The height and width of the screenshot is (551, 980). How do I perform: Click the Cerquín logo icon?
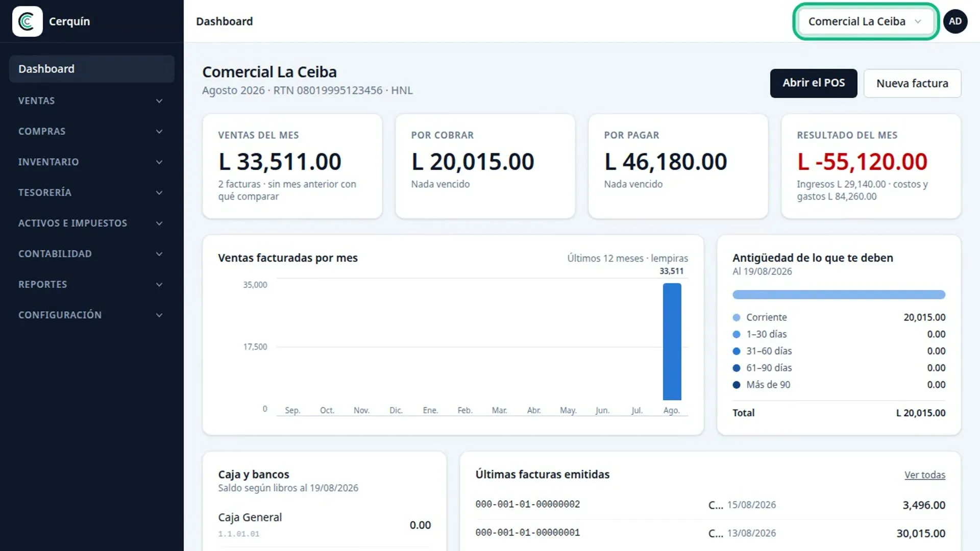coord(27,21)
